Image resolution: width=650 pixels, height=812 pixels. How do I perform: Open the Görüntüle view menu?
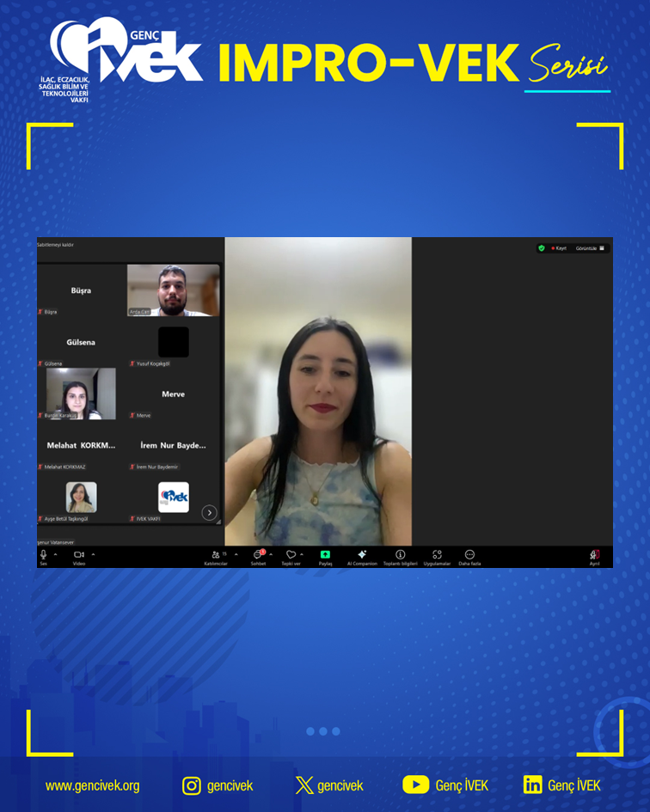(591, 247)
